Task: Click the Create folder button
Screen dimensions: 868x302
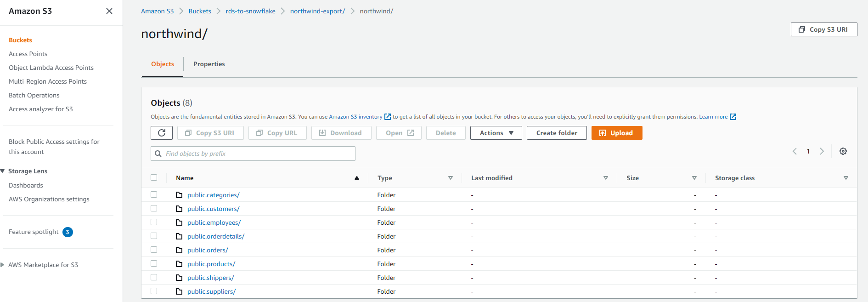Action: 557,133
